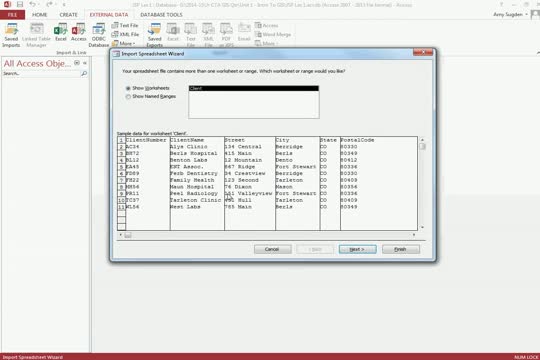Select Client worksheet in list
The height and width of the screenshot is (360, 540).
tap(254, 89)
